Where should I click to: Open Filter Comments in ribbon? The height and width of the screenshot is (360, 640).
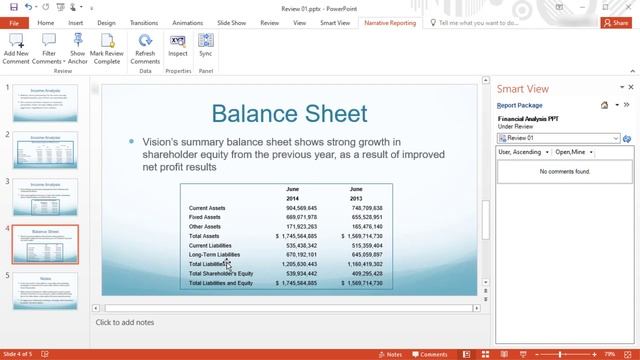pos(49,49)
